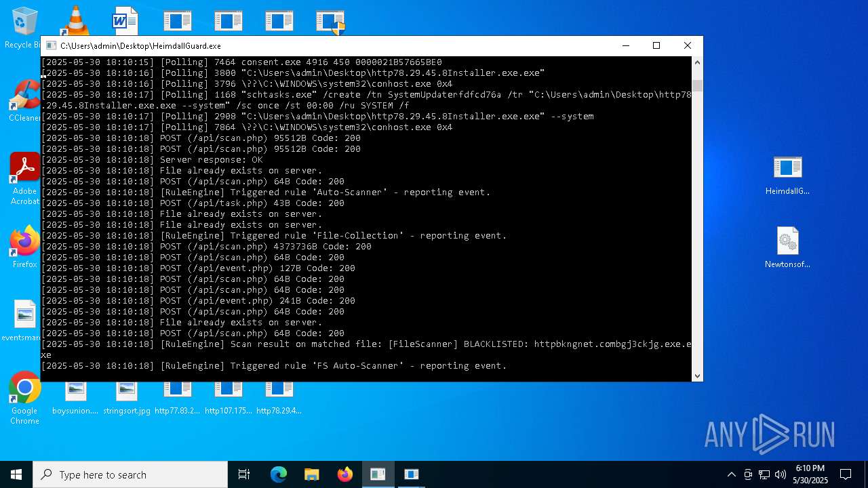Select the active HeimdallGuard taskbar window
Screen dimensions: 868x488
click(x=378, y=474)
